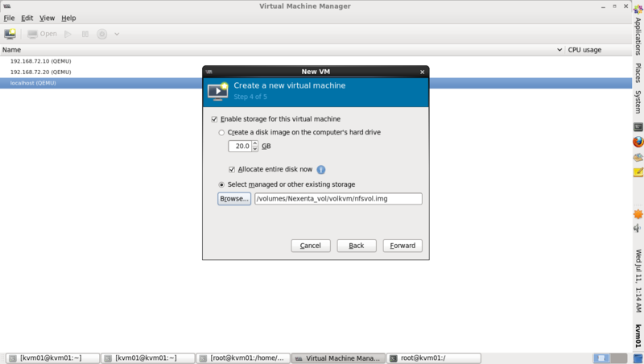Image resolution: width=644 pixels, height=364 pixels.
Task: Select Create a disk image radio option
Action: point(221,133)
